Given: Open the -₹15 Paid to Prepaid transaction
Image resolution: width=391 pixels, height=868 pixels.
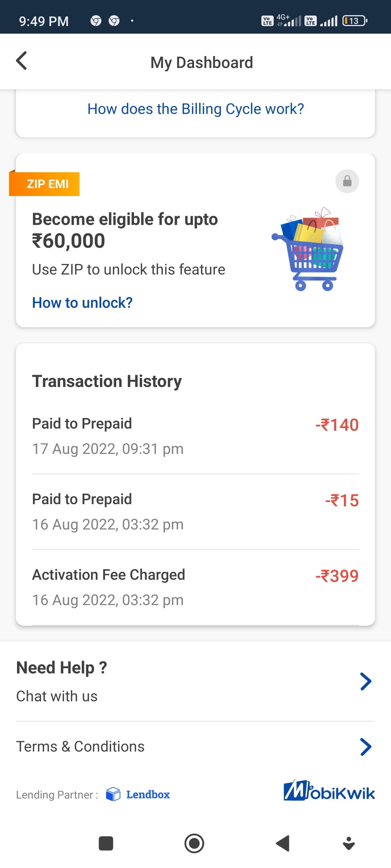Looking at the screenshot, I should click(x=195, y=512).
